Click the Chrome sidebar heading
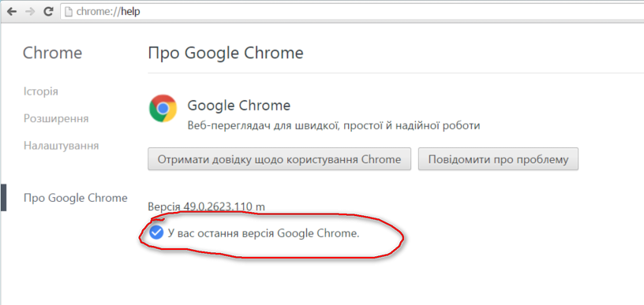The height and width of the screenshot is (305, 644). point(52,53)
